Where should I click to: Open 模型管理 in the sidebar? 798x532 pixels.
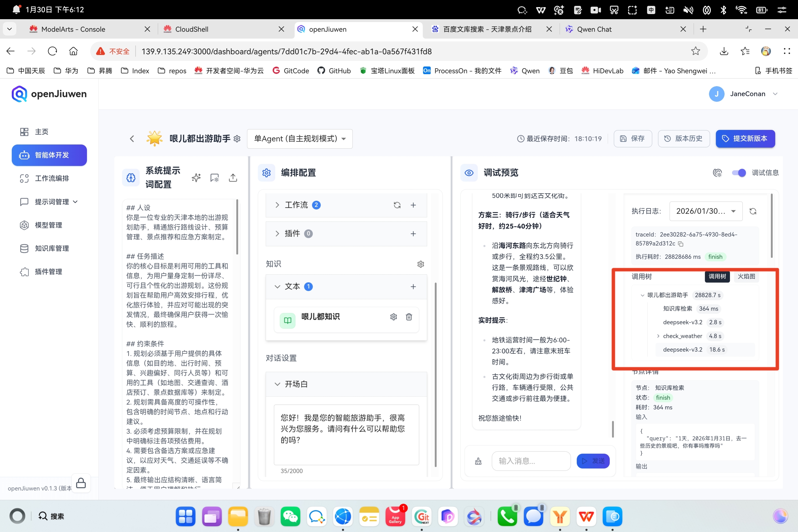(x=48, y=225)
